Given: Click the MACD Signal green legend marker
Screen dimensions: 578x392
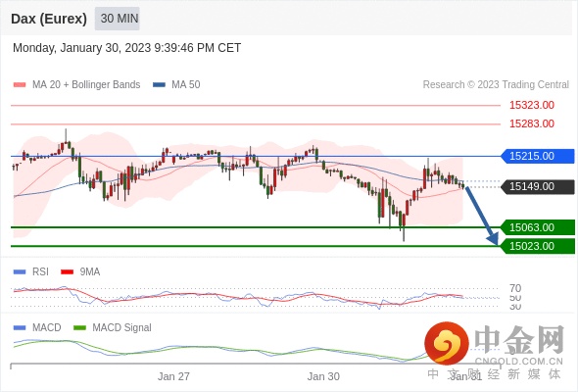Looking at the screenshot, I should [x=79, y=327].
